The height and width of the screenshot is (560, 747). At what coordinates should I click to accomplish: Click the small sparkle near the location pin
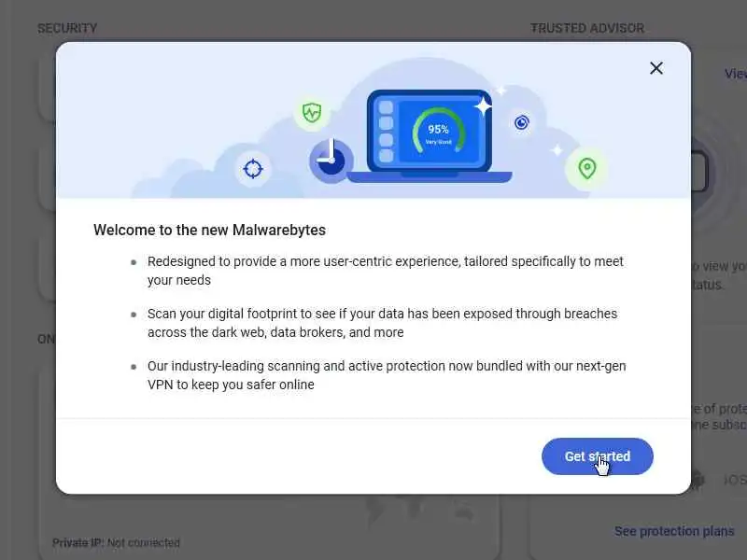(x=557, y=150)
